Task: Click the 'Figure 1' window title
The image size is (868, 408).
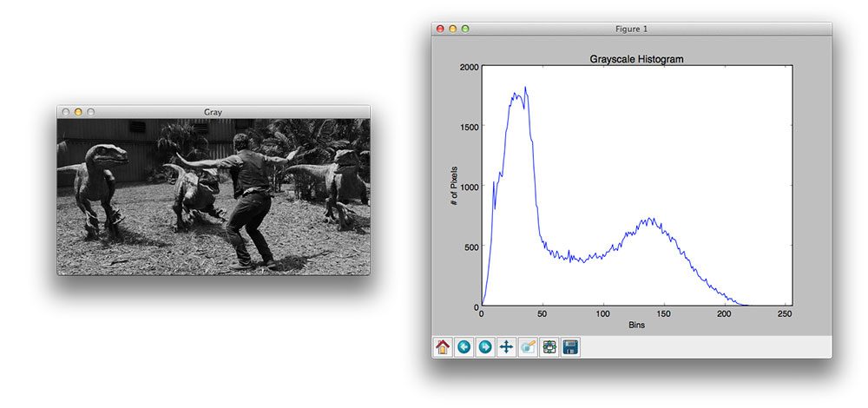Action: click(631, 29)
